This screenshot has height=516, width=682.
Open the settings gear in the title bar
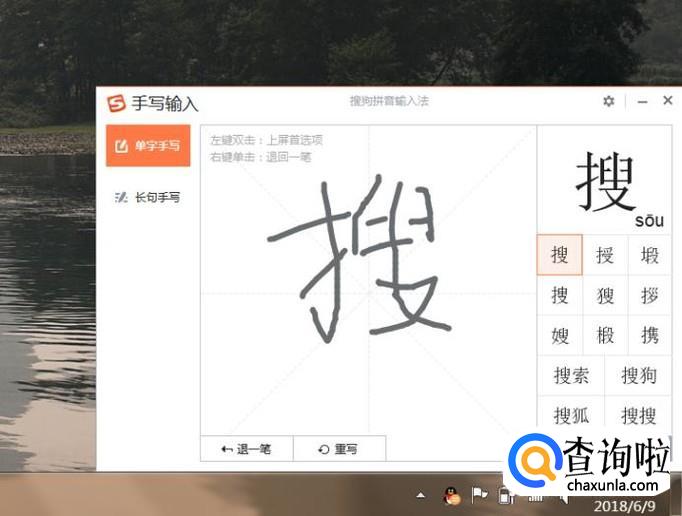coord(608,101)
